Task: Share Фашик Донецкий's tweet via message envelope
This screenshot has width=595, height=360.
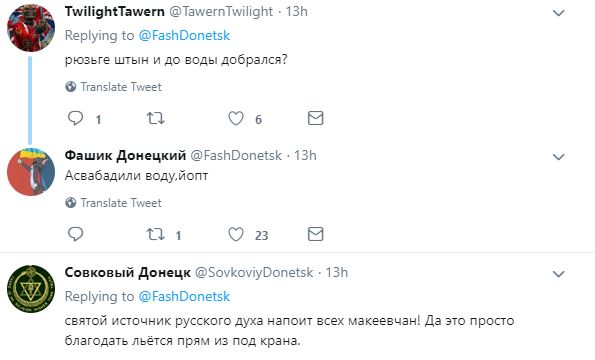Action: pos(315,234)
